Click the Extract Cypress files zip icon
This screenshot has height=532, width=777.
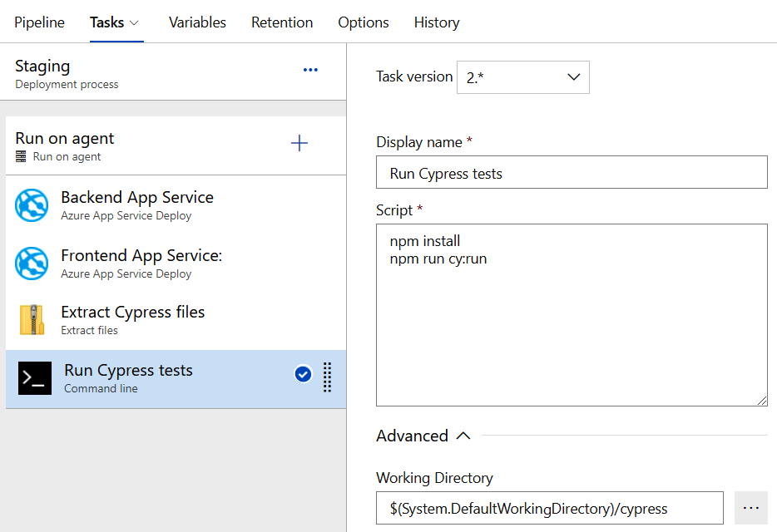click(x=32, y=320)
